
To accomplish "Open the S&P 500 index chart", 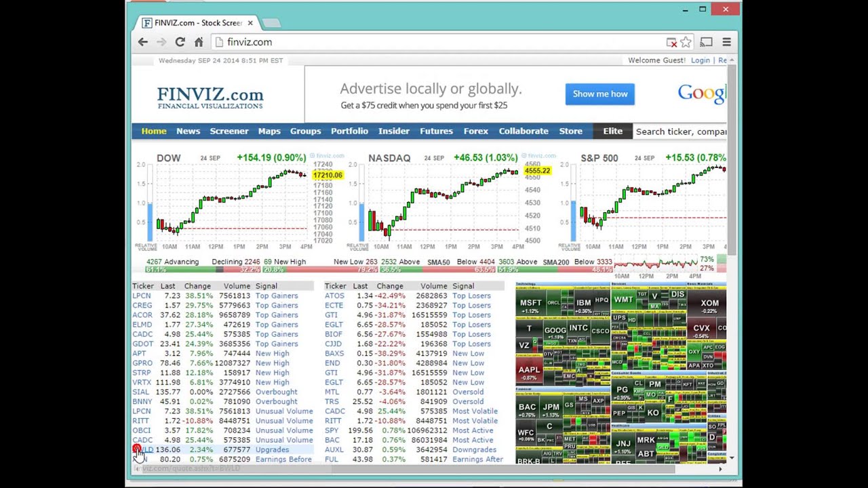I will tap(643, 202).
